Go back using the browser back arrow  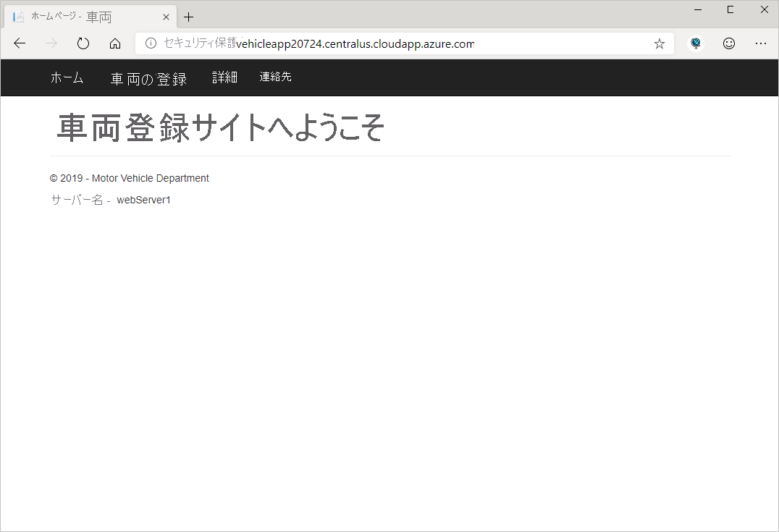[20, 43]
